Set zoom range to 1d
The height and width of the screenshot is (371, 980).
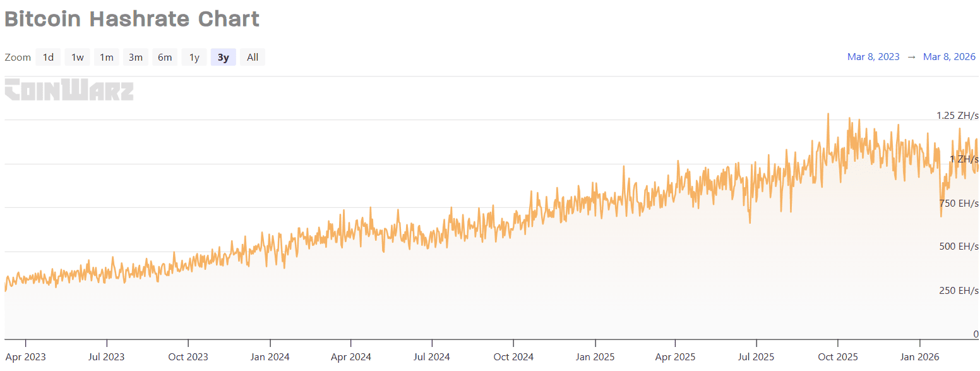point(48,58)
